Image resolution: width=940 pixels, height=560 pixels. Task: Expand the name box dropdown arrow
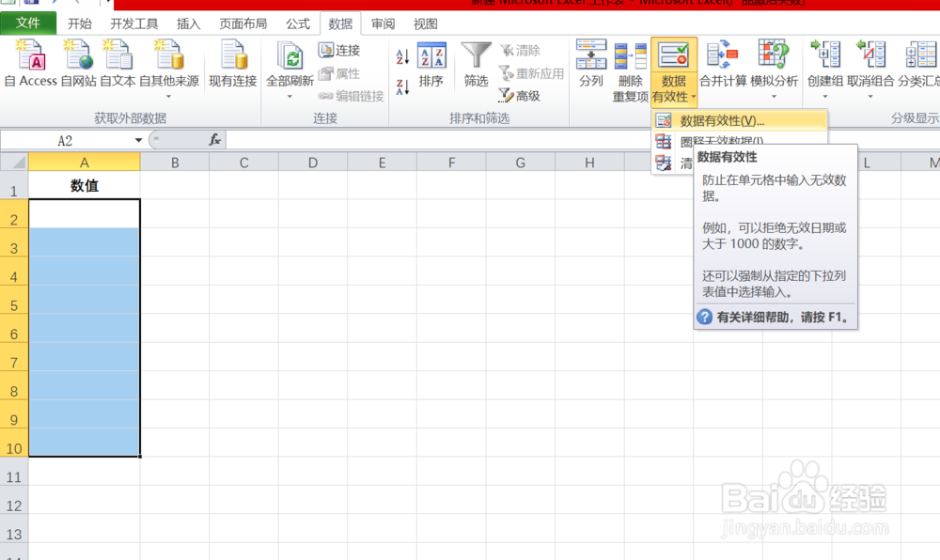point(138,140)
